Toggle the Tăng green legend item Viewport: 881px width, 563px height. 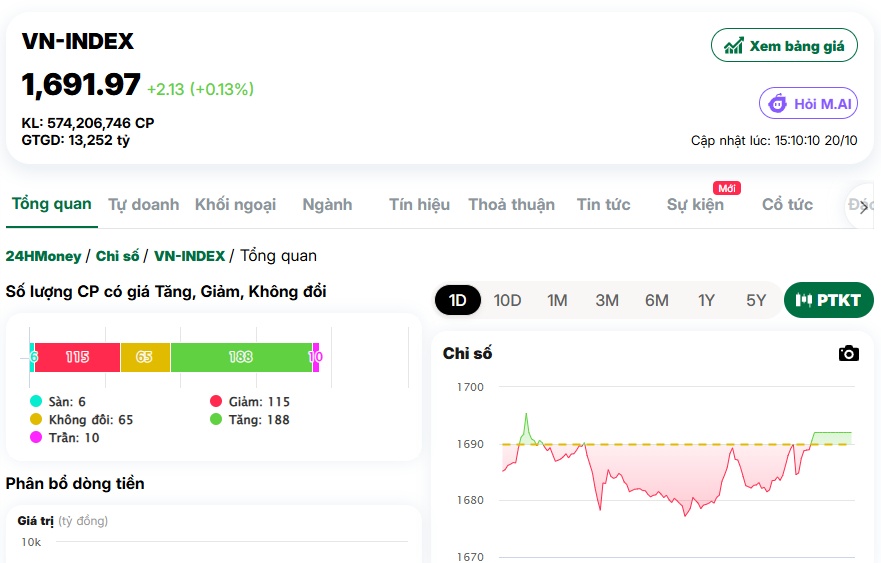click(250, 419)
